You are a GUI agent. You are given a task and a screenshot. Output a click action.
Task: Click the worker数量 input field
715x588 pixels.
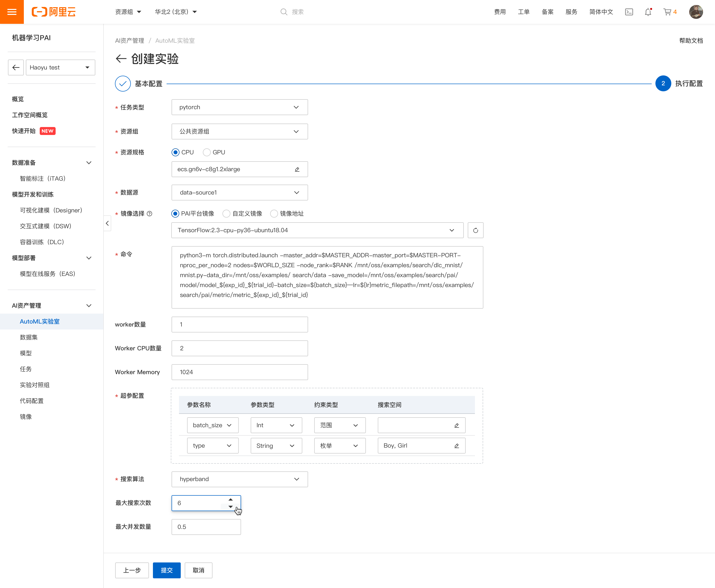click(240, 324)
